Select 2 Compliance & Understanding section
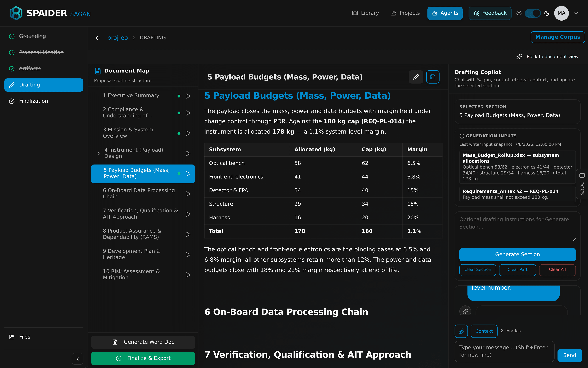588x368 pixels. [128, 112]
